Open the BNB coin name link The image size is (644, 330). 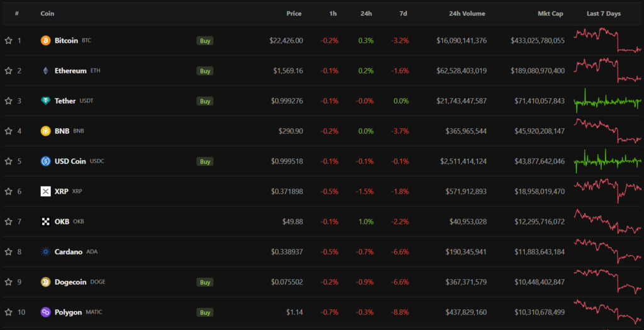click(62, 131)
